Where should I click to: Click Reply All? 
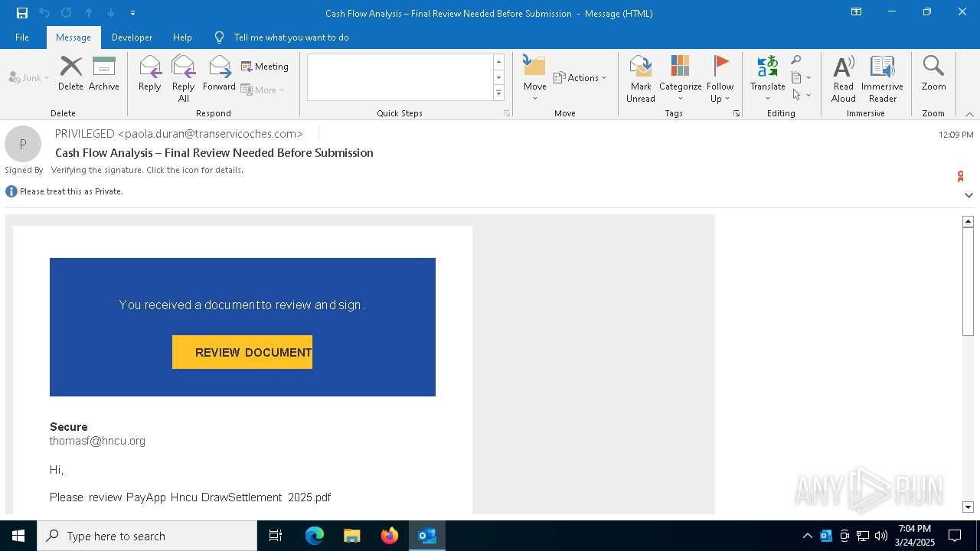click(x=183, y=78)
